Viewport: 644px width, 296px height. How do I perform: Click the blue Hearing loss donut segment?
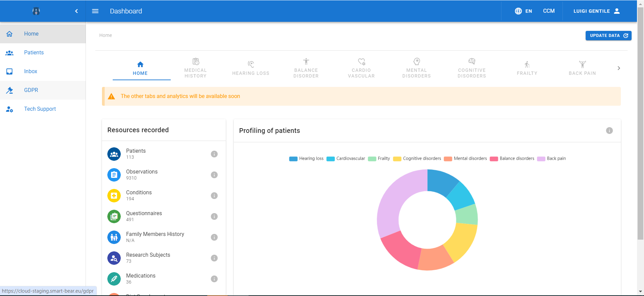(x=441, y=182)
